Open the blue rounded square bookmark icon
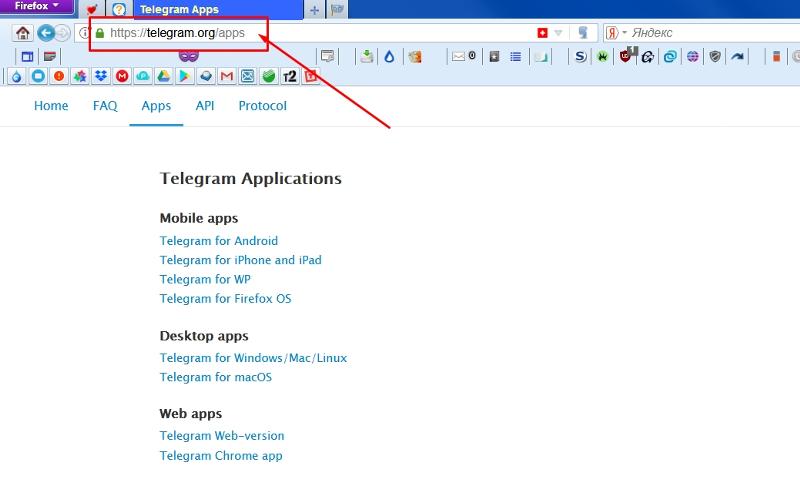 [x=38, y=77]
